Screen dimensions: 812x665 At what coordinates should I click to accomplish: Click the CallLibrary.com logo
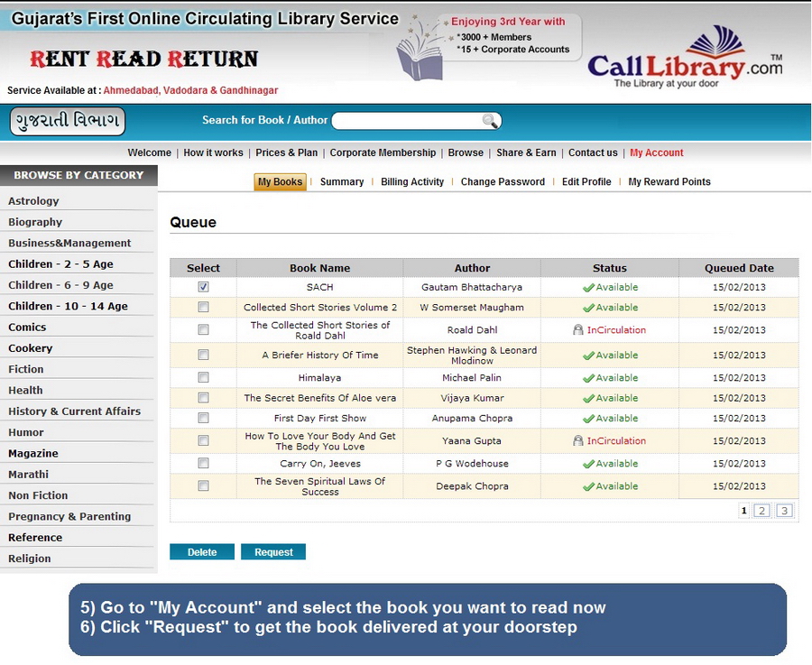tap(685, 58)
